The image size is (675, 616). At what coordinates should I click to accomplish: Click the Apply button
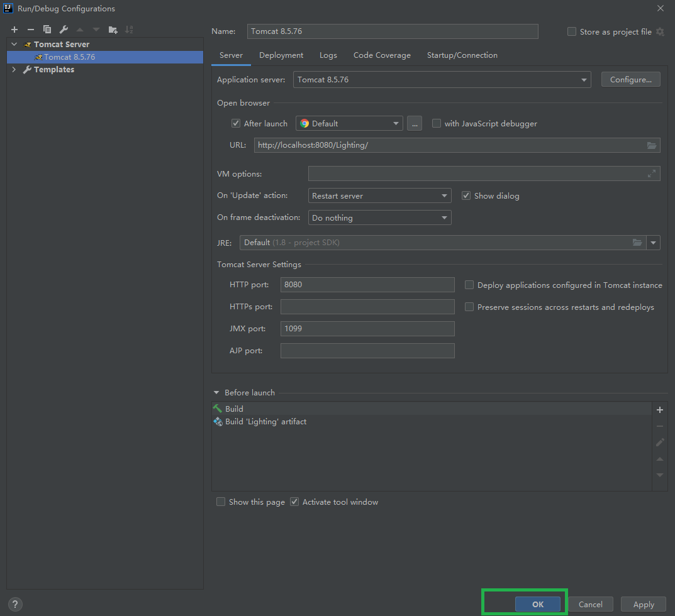coord(644,605)
